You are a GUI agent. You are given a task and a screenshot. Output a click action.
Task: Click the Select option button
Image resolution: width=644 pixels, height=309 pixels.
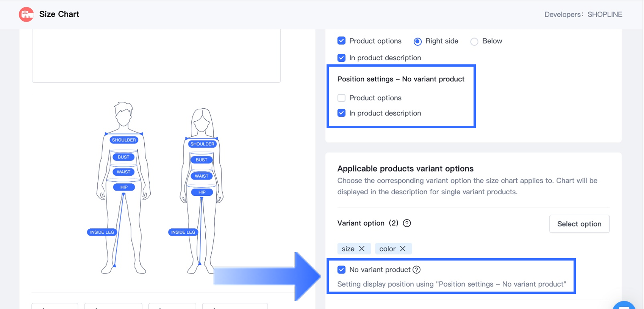point(579,224)
